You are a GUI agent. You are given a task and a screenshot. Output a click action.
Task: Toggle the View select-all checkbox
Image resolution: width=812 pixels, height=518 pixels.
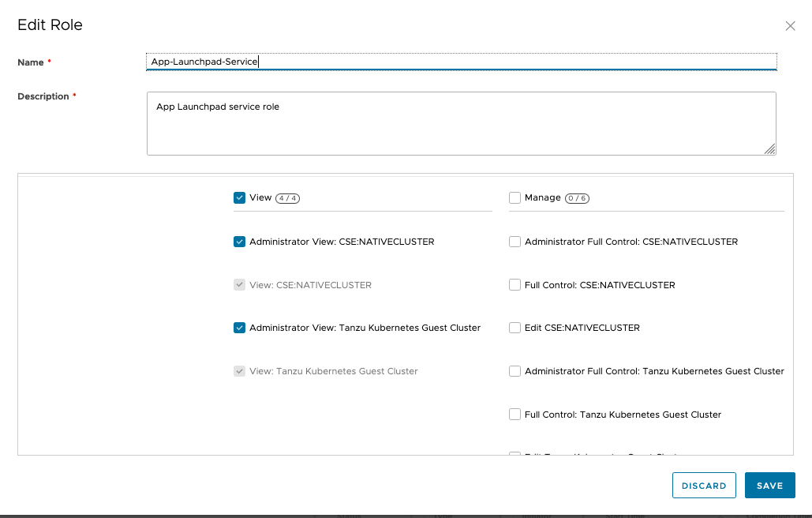point(239,198)
